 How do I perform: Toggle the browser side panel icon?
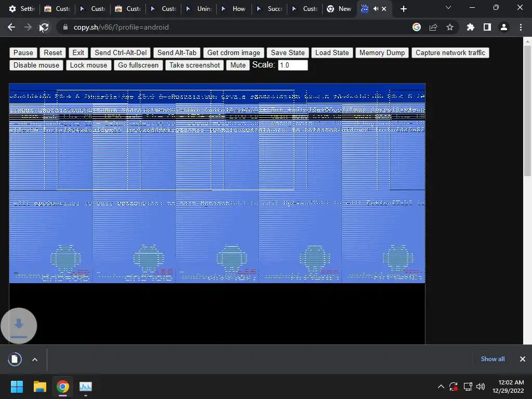click(487, 27)
